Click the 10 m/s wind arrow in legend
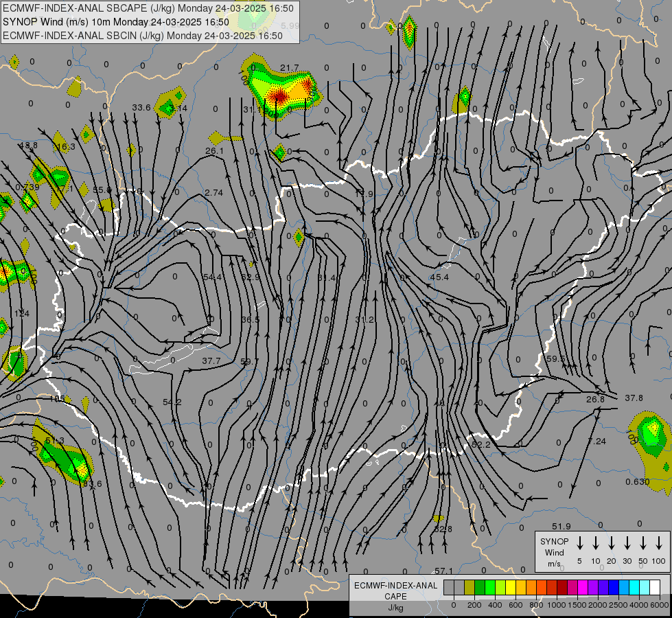Screen dimensions: 672x618 [x=596, y=543]
